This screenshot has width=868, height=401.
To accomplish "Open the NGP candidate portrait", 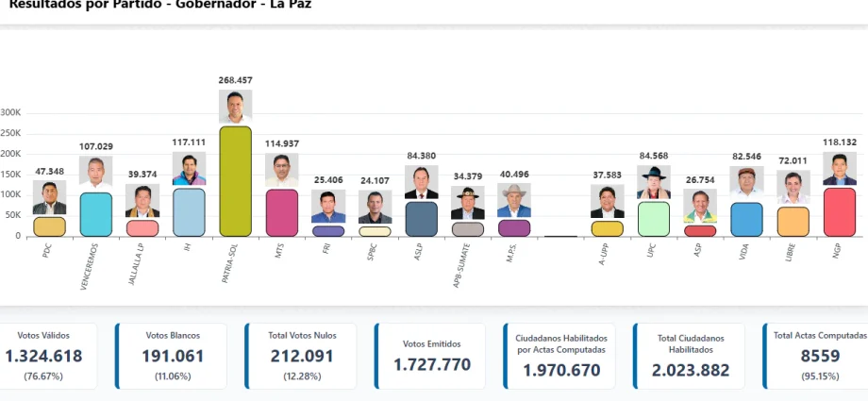I will 839,170.
